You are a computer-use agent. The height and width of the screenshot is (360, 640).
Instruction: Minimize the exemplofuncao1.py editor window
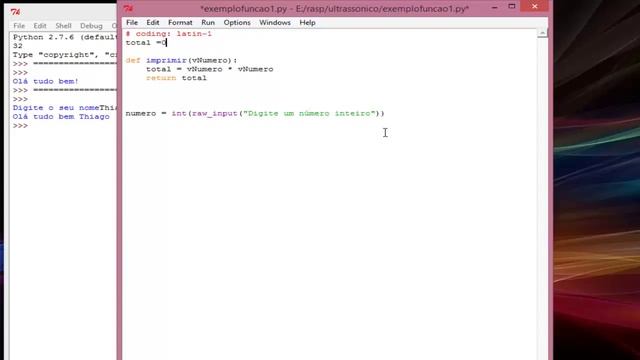pos(494,7)
